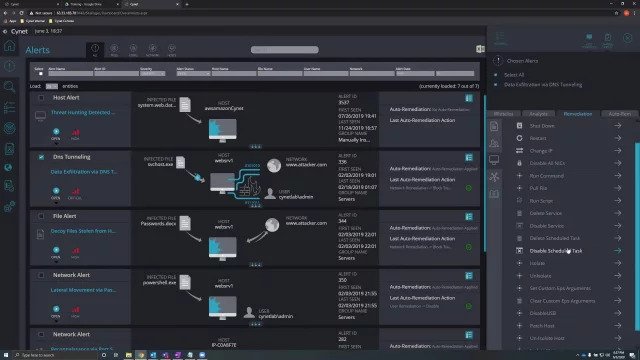Viewport: 640px width, 360px height.
Task: Open the Threat Hunting Detected alert link
Action: point(83,113)
